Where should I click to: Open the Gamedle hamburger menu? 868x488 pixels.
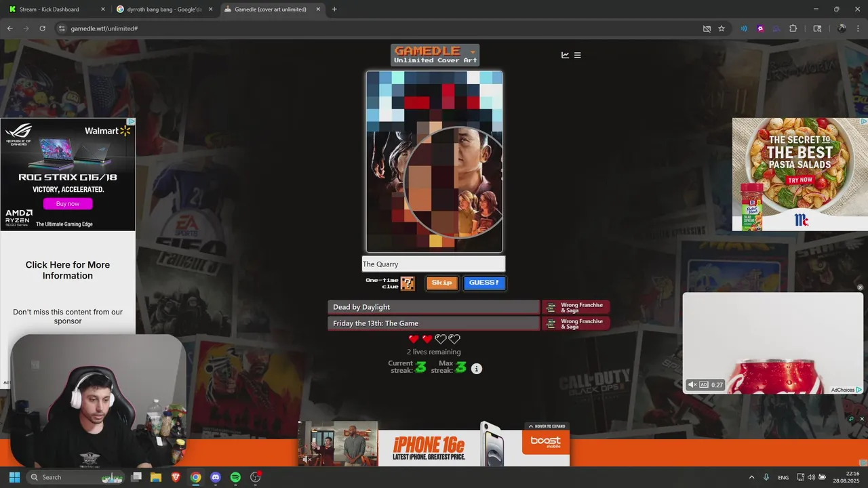tap(577, 55)
